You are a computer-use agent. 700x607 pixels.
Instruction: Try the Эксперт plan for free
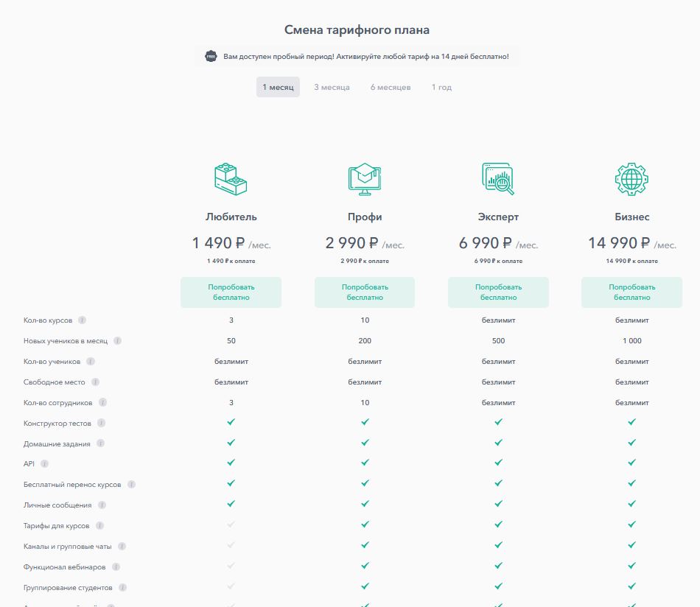pyautogui.click(x=498, y=292)
